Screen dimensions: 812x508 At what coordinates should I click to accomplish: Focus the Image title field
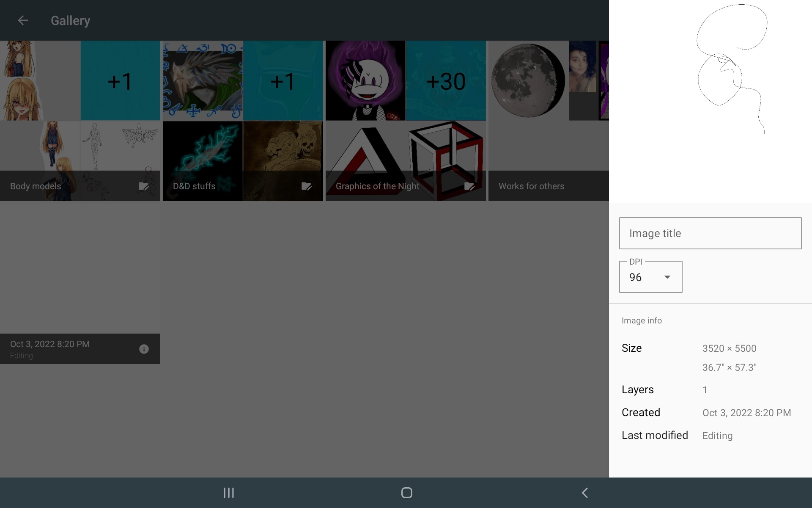click(710, 233)
